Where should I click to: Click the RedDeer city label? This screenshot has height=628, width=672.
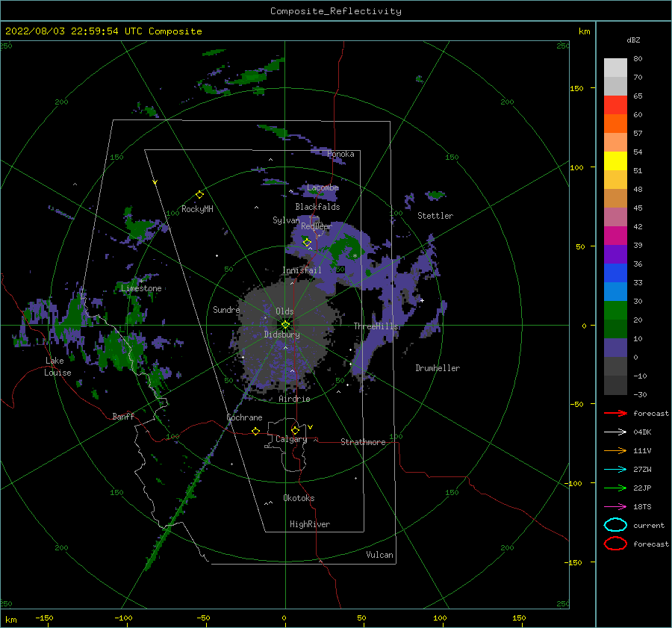point(317,226)
